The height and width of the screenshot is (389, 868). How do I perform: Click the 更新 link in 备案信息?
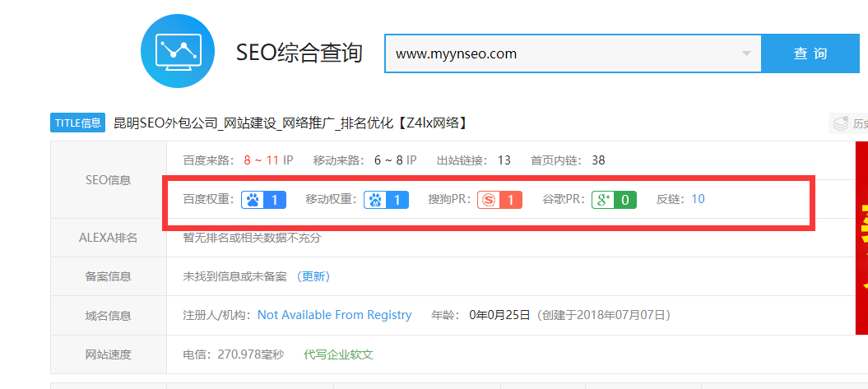(x=313, y=276)
